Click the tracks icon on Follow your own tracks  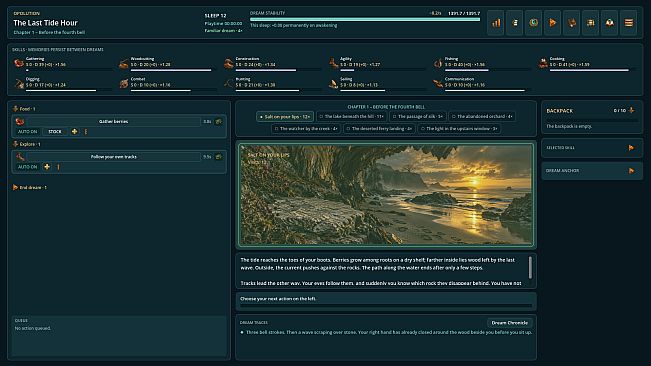(x=20, y=157)
